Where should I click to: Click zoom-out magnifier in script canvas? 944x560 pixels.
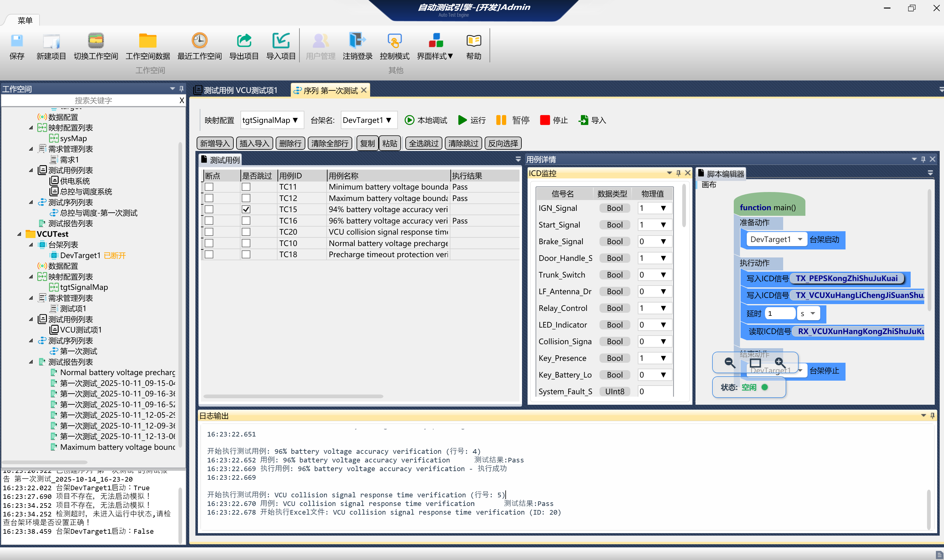pyautogui.click(x=730, y=363)
